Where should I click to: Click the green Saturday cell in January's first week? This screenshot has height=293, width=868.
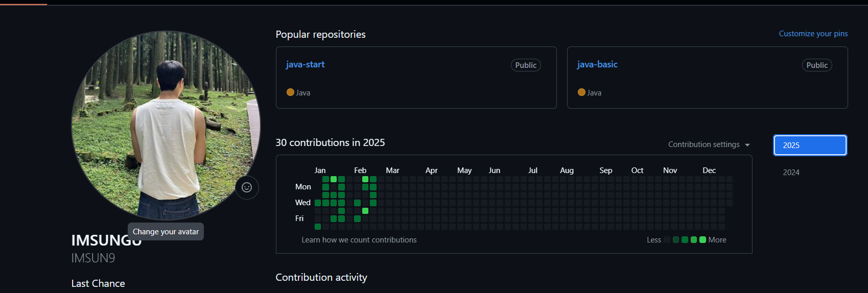click(318, 227)
